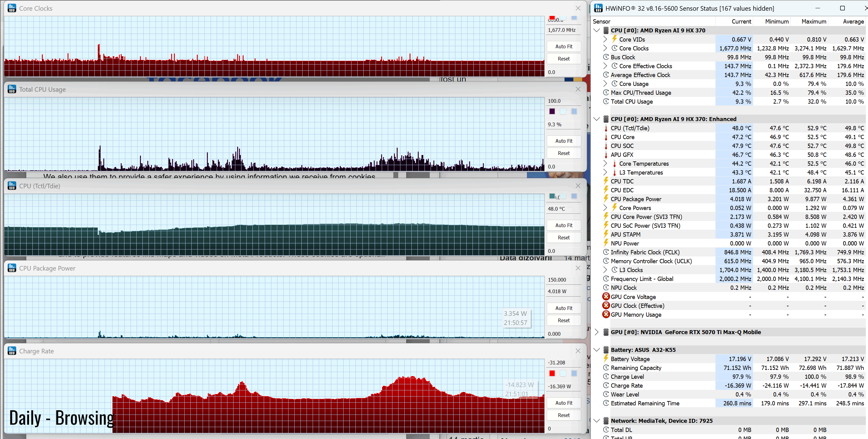This screenshot has width=868, height=439.
Task: Click the Current column header
Action: click(x=734, y=21)
